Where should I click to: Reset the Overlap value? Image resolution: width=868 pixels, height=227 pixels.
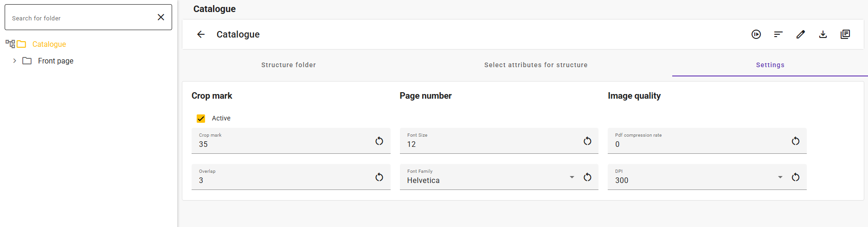pos(379,177)
